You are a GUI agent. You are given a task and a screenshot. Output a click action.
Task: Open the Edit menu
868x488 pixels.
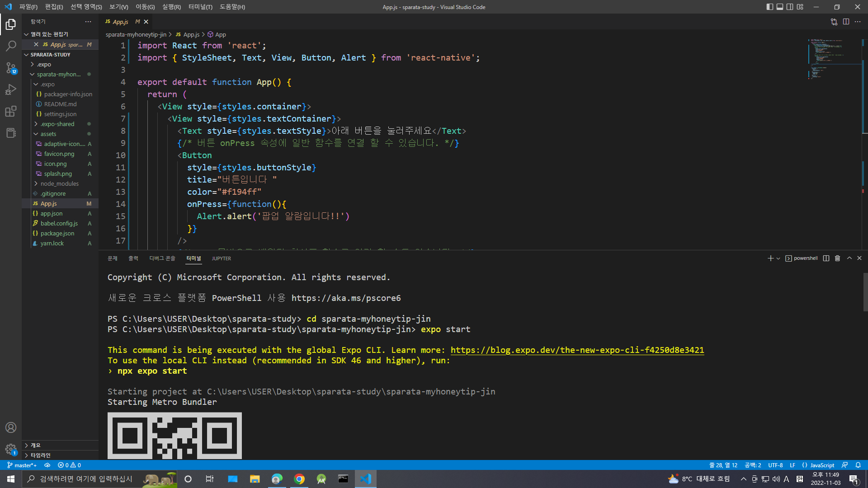tap(54, 7)
